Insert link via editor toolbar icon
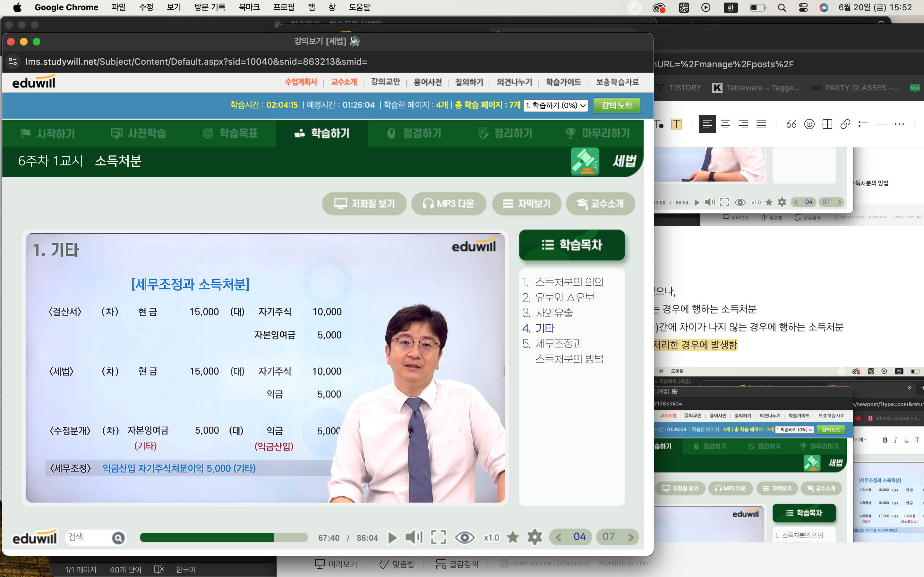Screen dimensions: 924x577 click(x=845, y=124)
